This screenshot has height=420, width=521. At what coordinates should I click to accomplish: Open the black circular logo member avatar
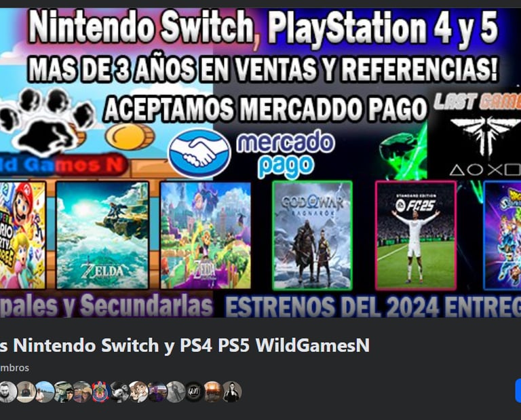click(x=194, y=392)
